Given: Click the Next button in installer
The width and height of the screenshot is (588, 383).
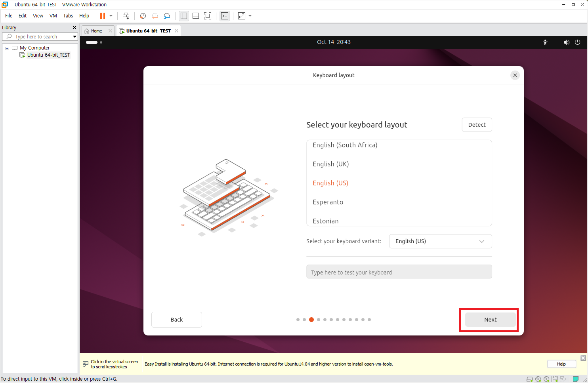Looking at the screenshot, I should [x=491, y=320].
